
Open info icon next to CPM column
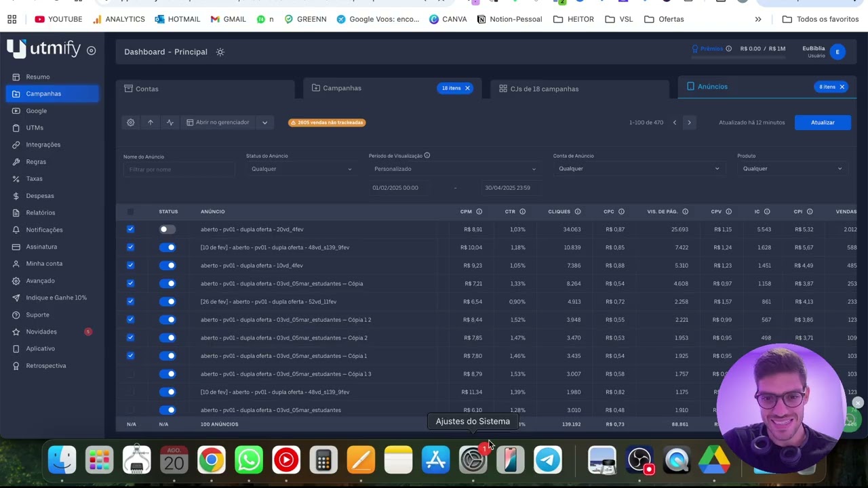pos(479,211)
